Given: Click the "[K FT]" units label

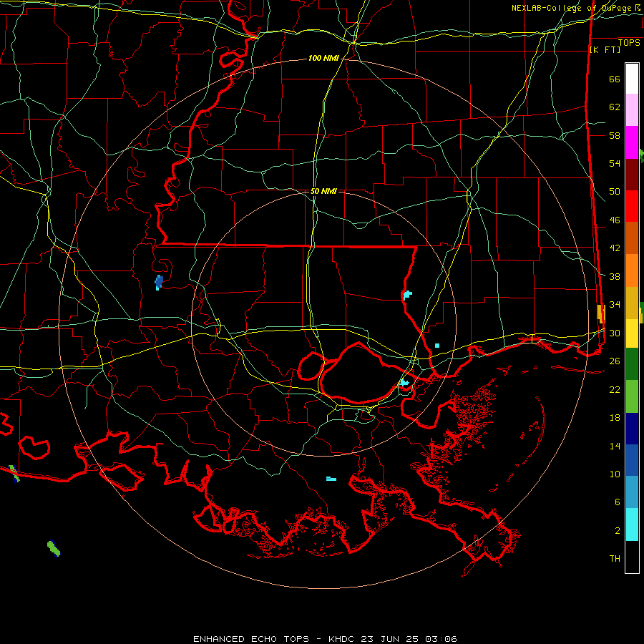Looking at the screenshot, I should (605, 49).
